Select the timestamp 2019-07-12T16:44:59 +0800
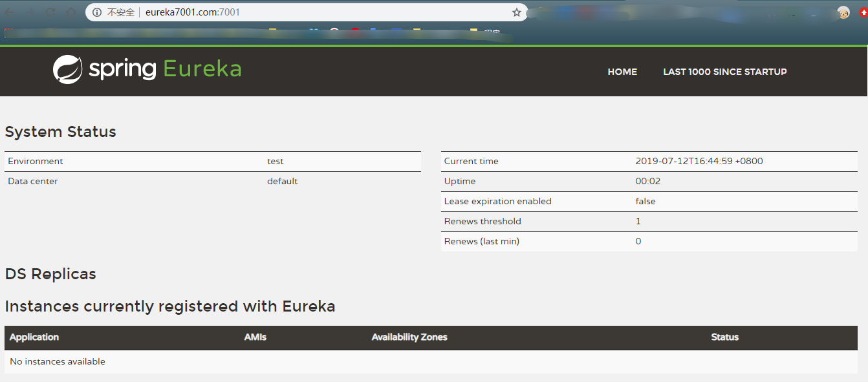The height and width of the screenshot is (382, 868). point(699,161)
